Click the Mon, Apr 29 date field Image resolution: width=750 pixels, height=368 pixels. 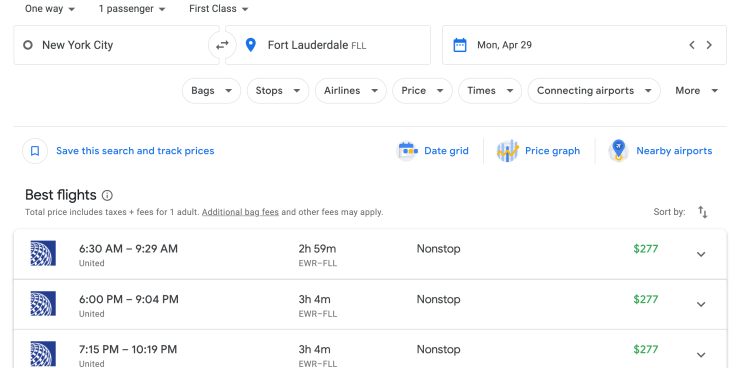point(584,45)
